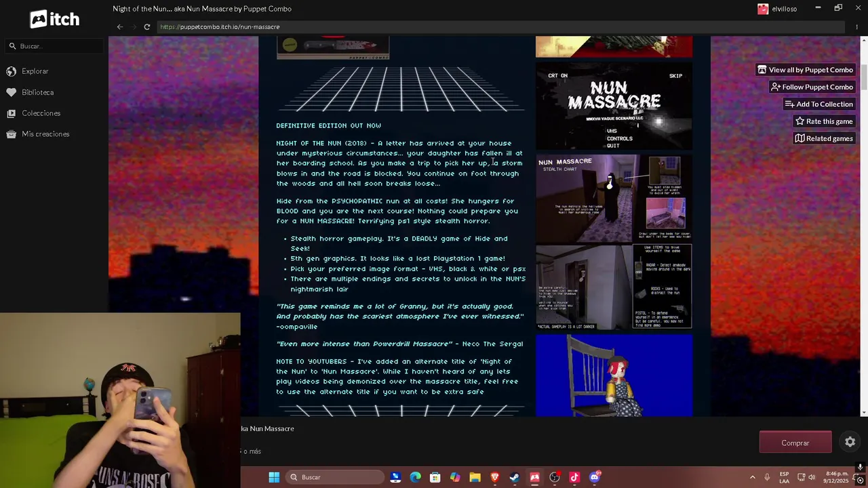Open TikTok from the taskbar
This screenshot has width=868, height=488.
[574, 477]
